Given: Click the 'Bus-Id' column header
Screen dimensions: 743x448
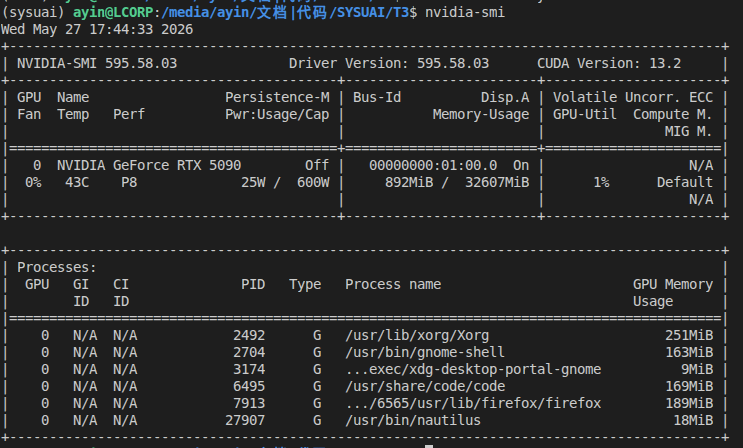Looking at the screenshot, I should tap(377, 97).
